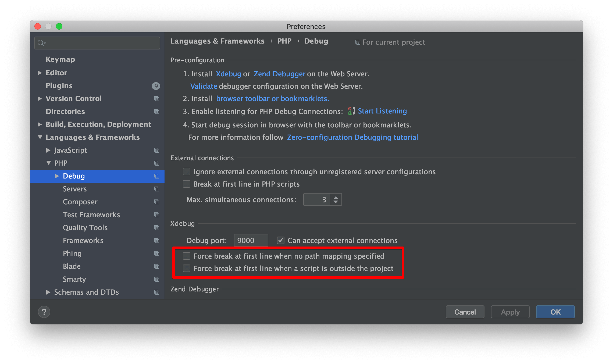The image size is (613, 364).
Task: Open the Xdebug install link
Action: click(229, 74)
